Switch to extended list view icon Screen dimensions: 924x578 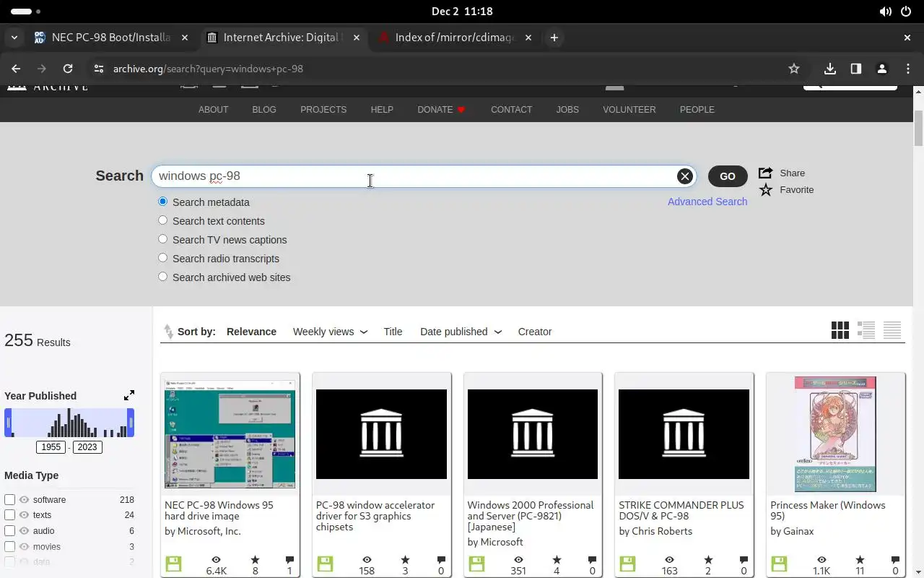[x=866, y=330]
